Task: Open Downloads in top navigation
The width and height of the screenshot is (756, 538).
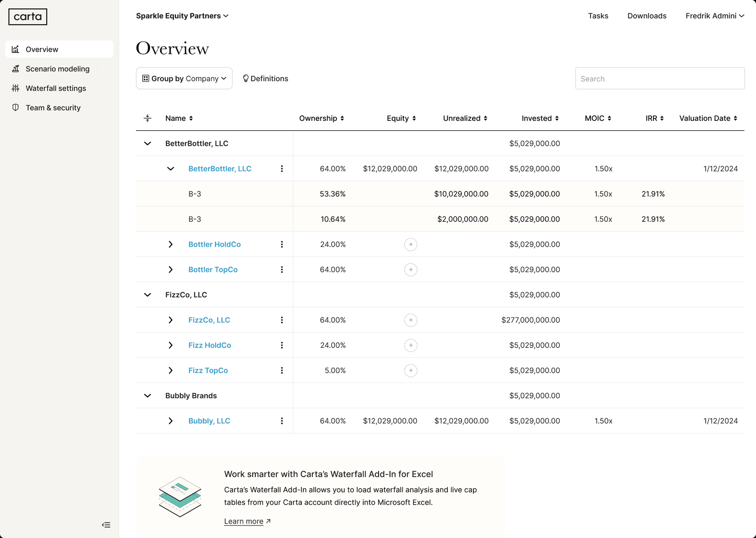Action: (647, 16)
